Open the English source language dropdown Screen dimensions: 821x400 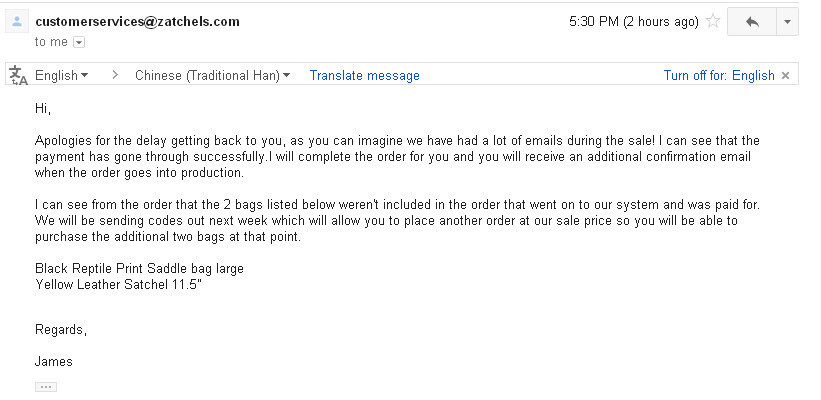click(x=61, y=75)
